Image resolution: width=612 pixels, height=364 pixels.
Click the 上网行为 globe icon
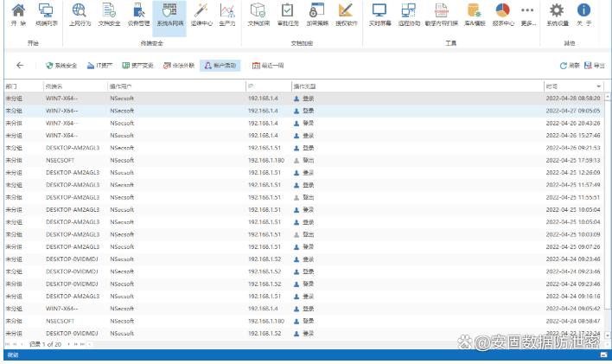[80, 14]
